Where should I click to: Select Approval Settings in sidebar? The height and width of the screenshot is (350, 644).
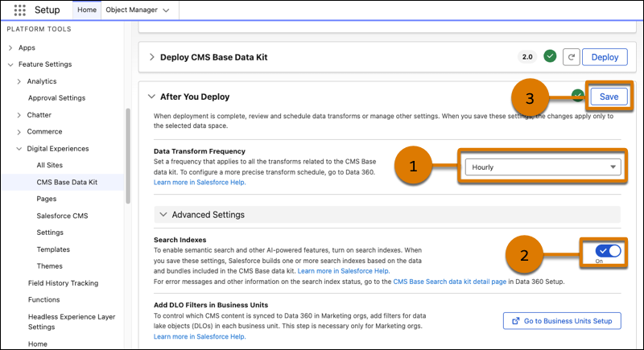(56, 98)
